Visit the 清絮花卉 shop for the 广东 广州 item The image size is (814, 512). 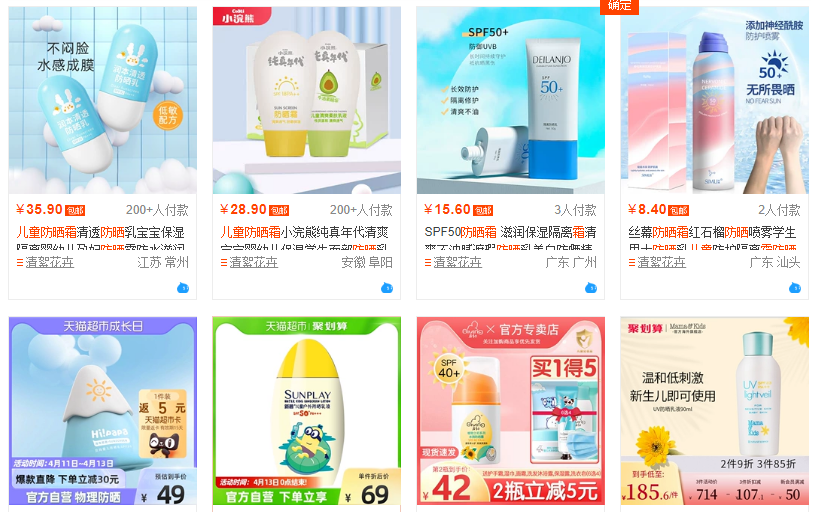pos(457,263)
